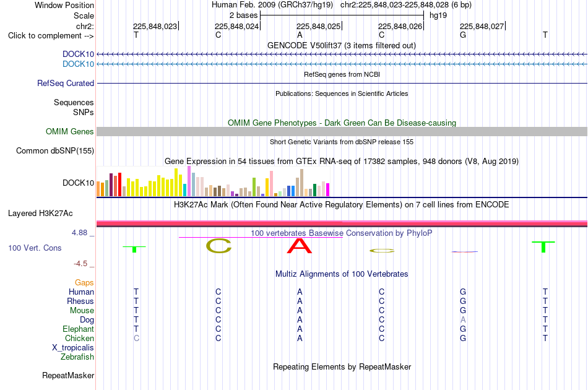Click the OMIM Genes track label

point(70,132)
